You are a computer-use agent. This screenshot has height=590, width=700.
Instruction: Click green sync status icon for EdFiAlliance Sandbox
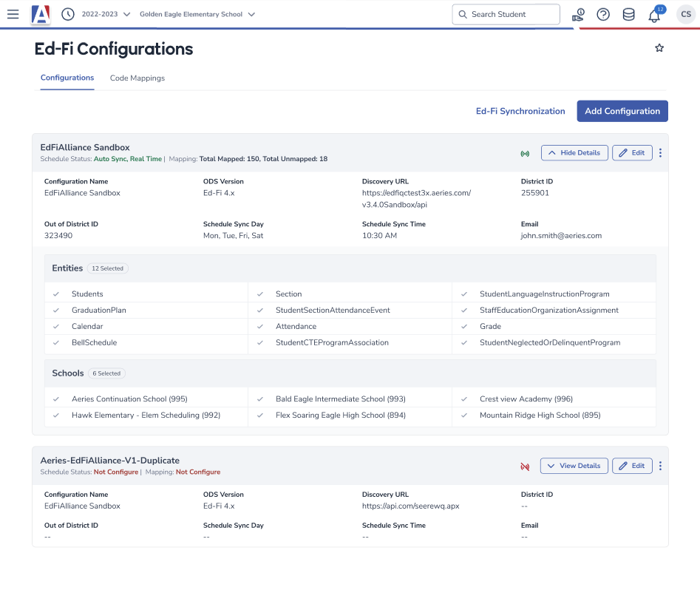coord(525,153)
